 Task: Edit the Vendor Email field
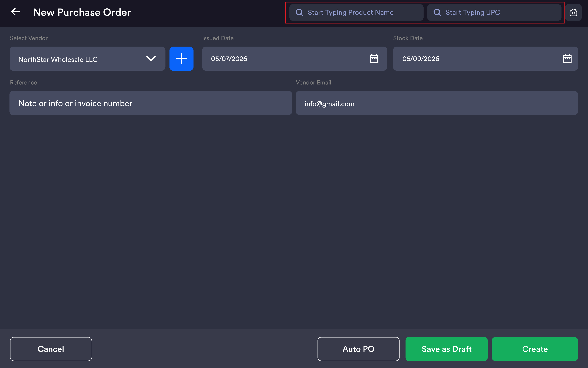point(437,103)
